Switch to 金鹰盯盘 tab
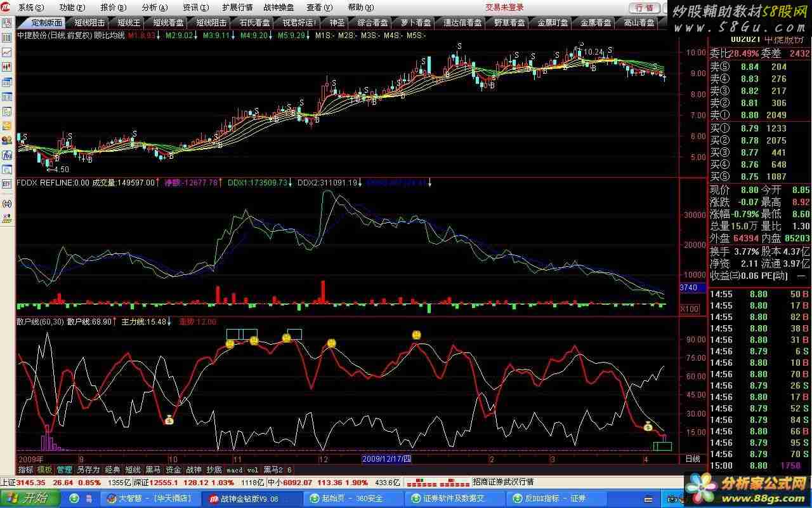The height and width of the screenshot is (508, 812). click(x=553, y=23)
